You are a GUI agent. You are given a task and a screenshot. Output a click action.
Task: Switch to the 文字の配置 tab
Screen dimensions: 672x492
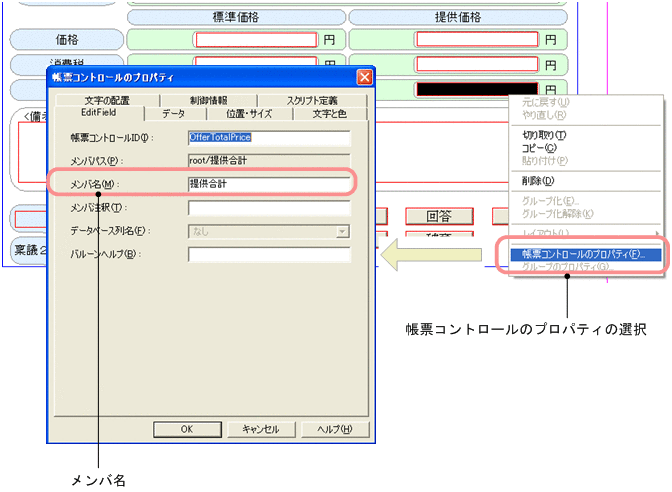[x=107, y=101]
